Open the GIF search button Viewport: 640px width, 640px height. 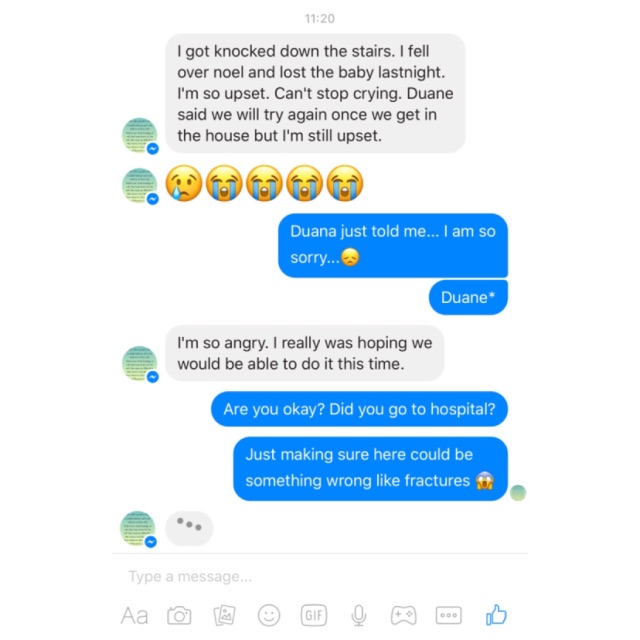pyautogui.click(x=314, y=615)
